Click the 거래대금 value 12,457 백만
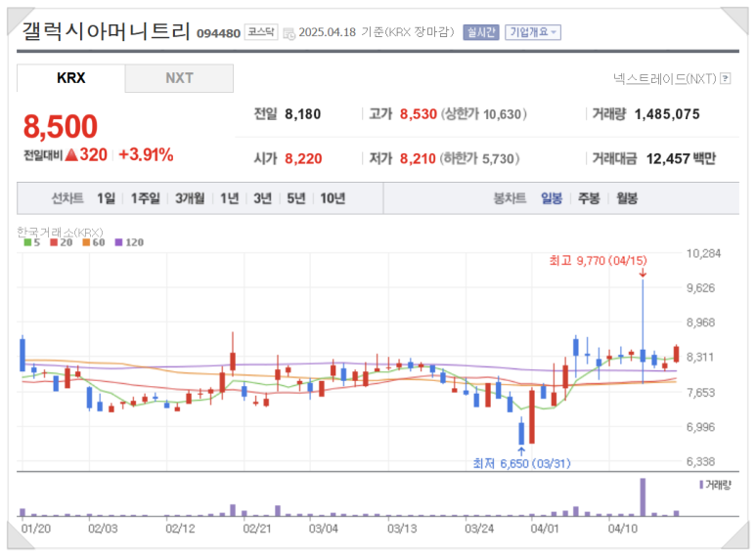This screenshot has width=756, height=556. pos(681,158)
